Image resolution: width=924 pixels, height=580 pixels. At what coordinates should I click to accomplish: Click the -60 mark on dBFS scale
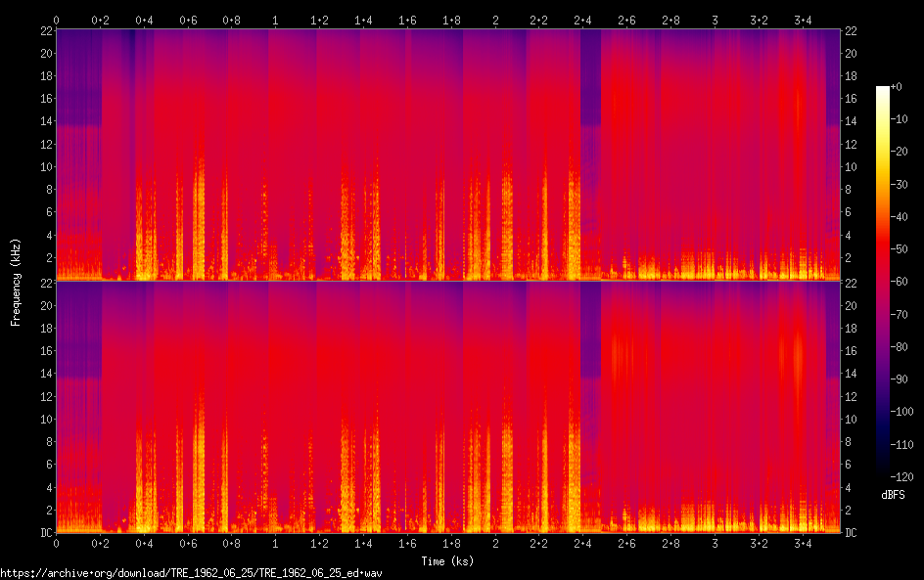[x=899, y=282]
